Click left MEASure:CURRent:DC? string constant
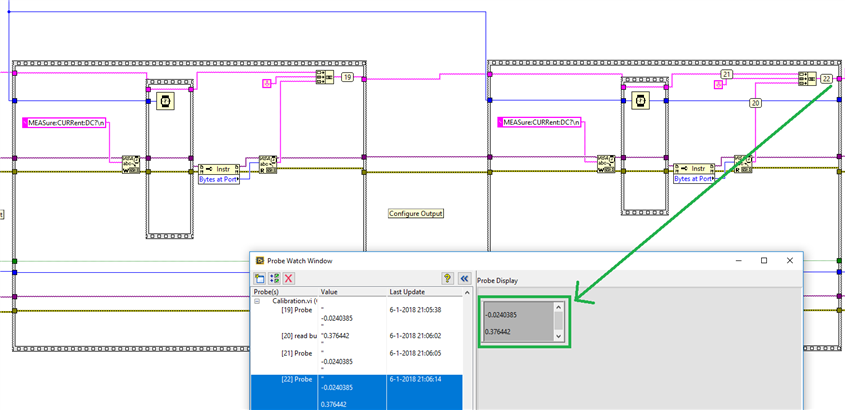Viewport: 845px width, 410px height. [66, 123]
